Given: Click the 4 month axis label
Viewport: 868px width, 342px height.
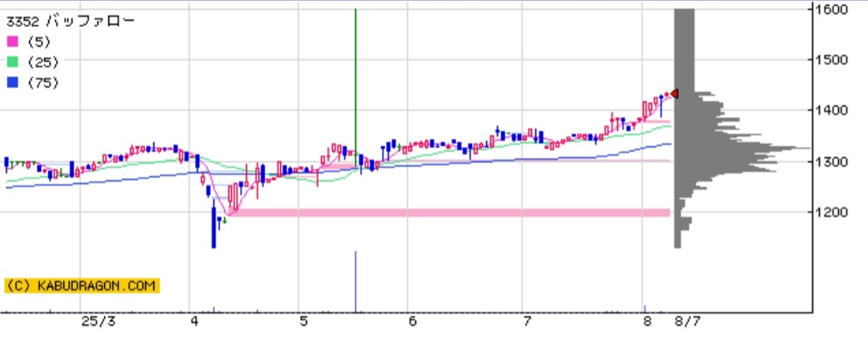Looking at the screenshot, I should (x=194, y=321).
